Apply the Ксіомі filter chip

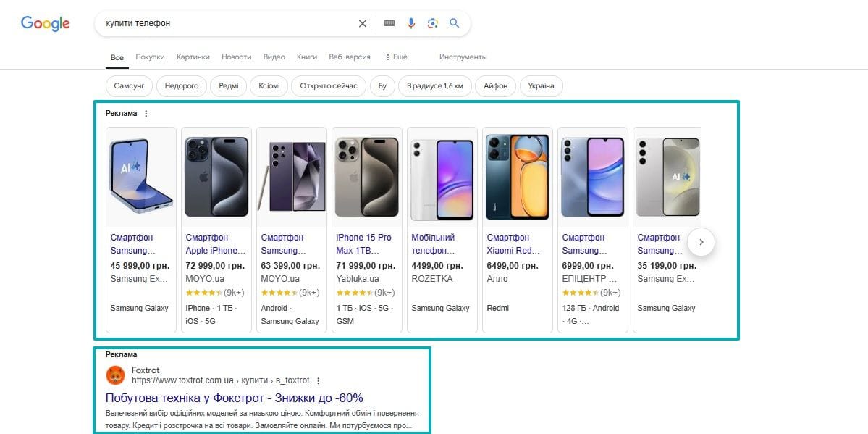pos(269,86)
